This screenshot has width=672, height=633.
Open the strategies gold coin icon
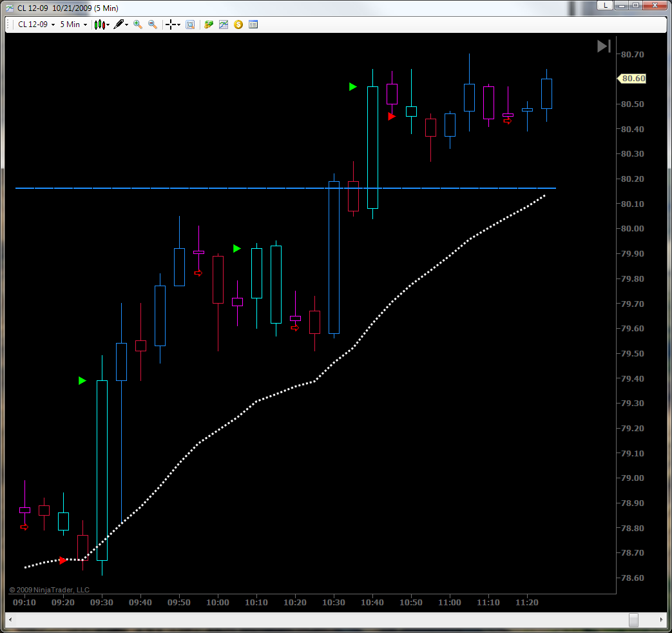(238, 24)
